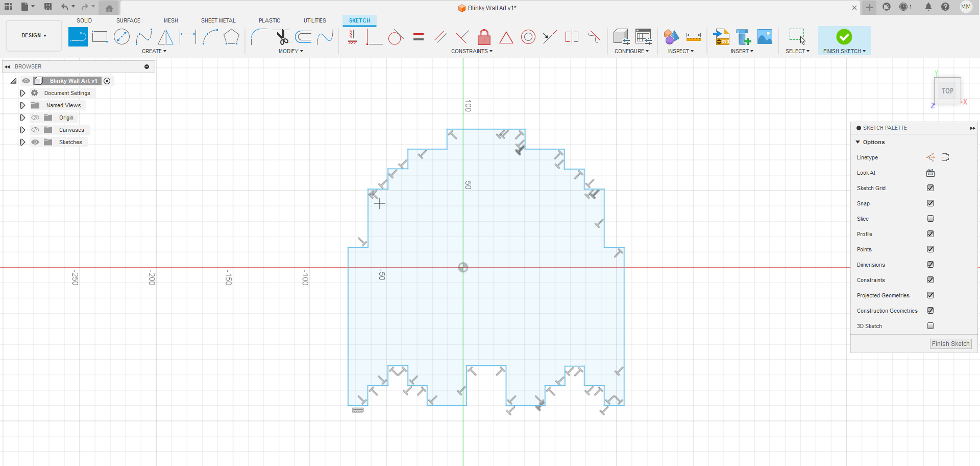Apply the Perpendicular constraint
This screenshot has height=466, width=980.
click(x=462, y=37)
